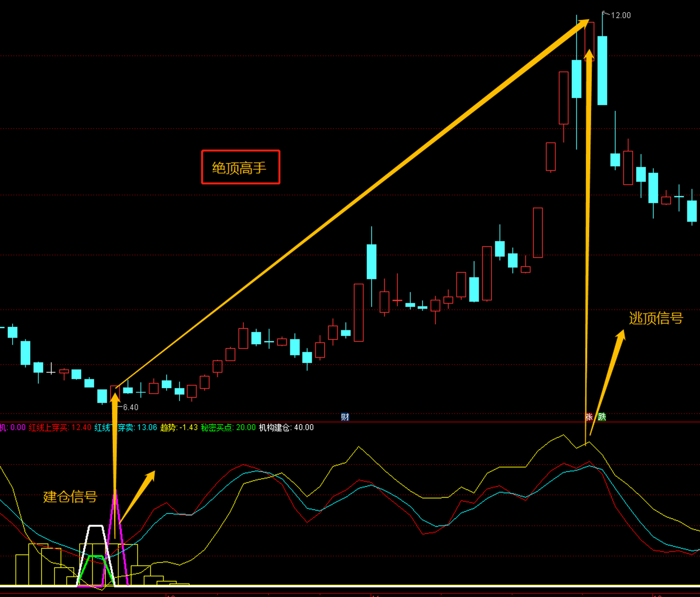The height and width of the screenshot is (597, 700).
Task: Click the magenta 0.00 indicator value
Action: coord(18,428)
